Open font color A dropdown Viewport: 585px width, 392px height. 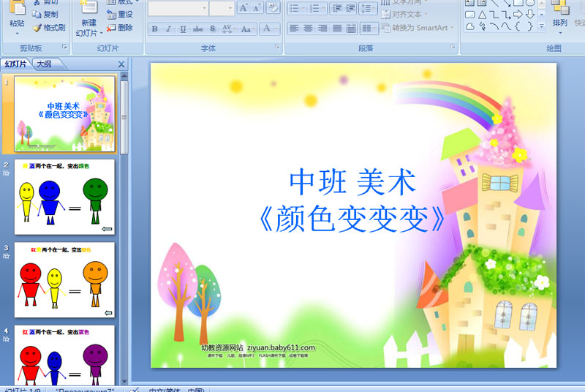click(271, 29)
